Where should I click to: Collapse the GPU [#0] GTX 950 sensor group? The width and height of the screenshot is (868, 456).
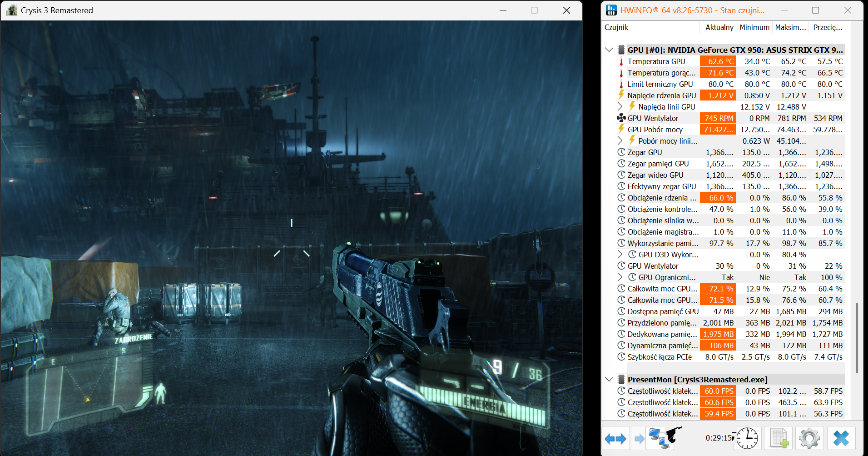[609, 50]
